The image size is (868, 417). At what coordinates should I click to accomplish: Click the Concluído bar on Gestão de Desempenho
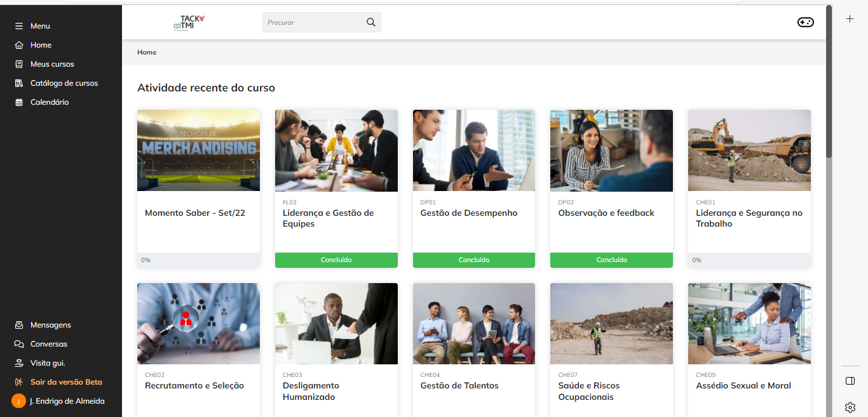(473, 260)
